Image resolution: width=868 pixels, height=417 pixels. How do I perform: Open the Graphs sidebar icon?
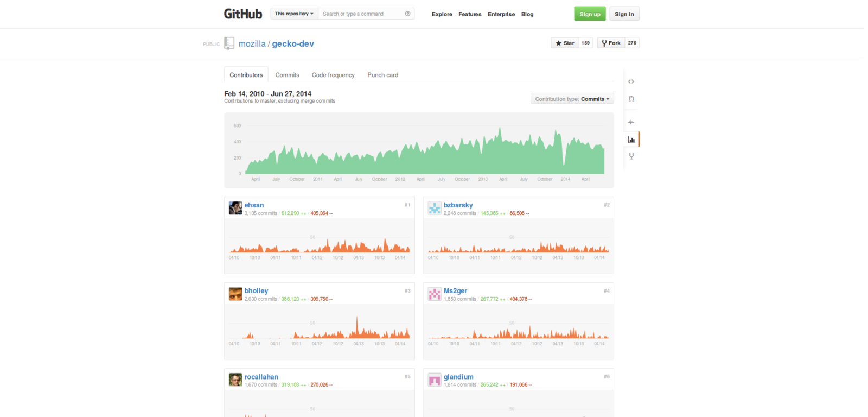631,140
